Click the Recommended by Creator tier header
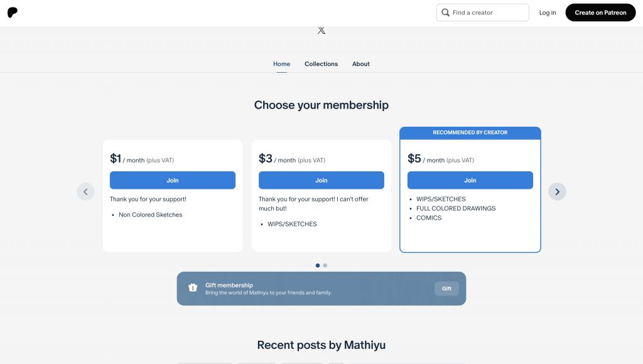The width and height of the screenshot is (643, 364). point(470,133)
